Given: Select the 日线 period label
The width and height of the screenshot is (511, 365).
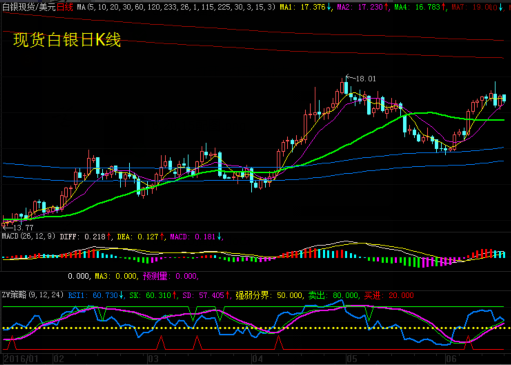Looking at the screenshot, I should (x=65, y=7).
